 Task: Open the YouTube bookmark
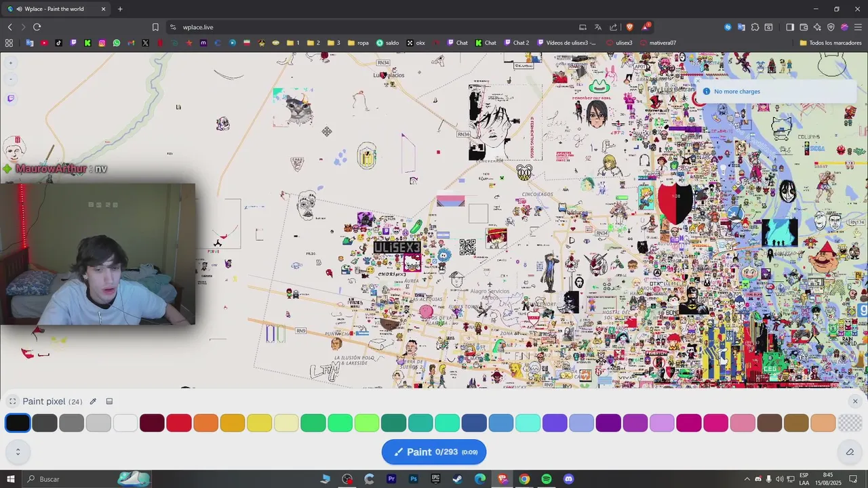click(x=44, y=43)
